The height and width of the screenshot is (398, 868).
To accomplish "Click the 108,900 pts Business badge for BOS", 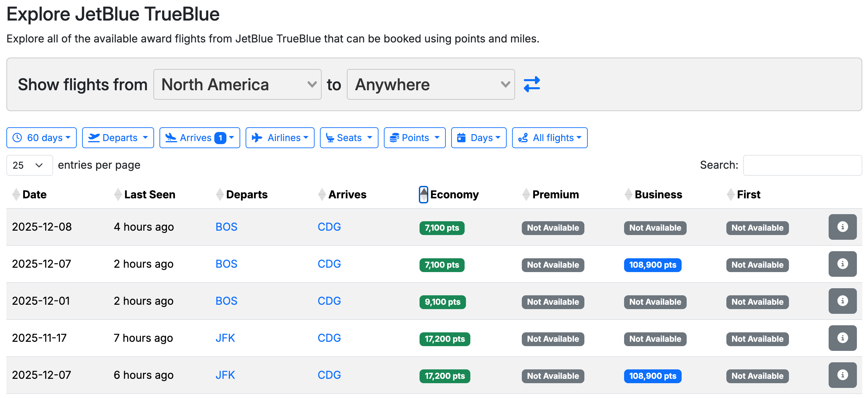I will click(x=652, y=265).
